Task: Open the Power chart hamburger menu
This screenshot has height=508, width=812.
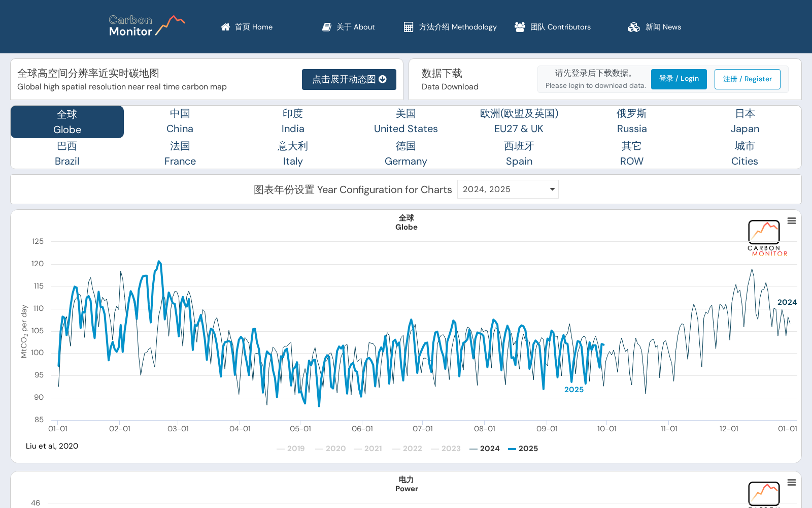Action: click(x=792, y=483)
